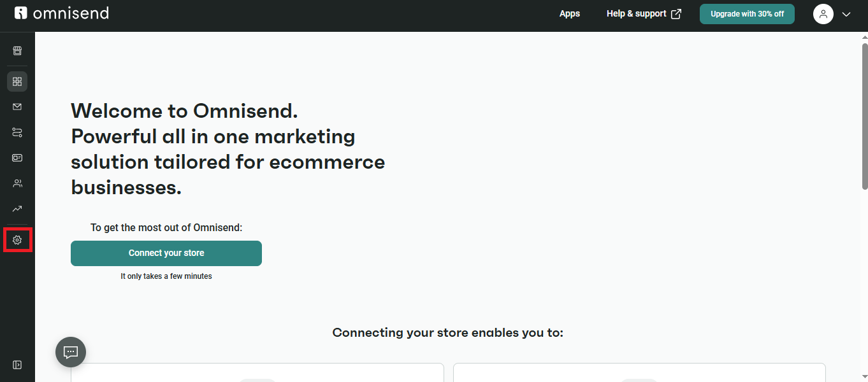
Task: Click the Upgrade with 30% off button
Action: (747, 14)
